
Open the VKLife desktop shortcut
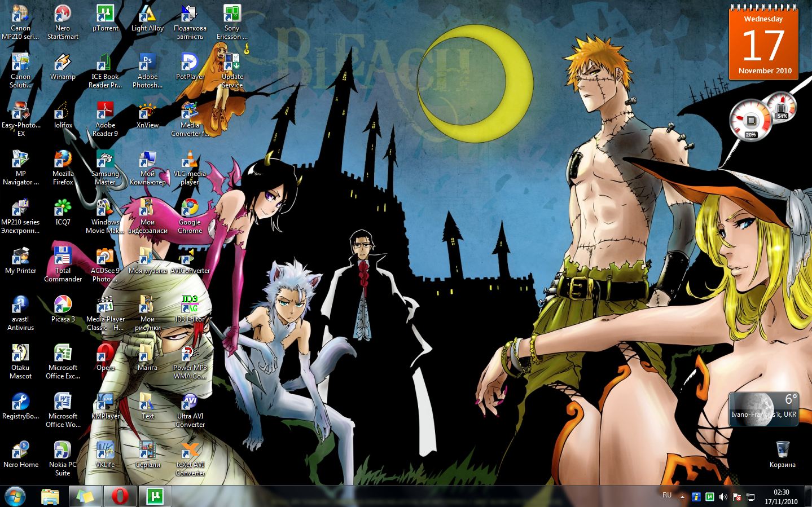[105, 455]
